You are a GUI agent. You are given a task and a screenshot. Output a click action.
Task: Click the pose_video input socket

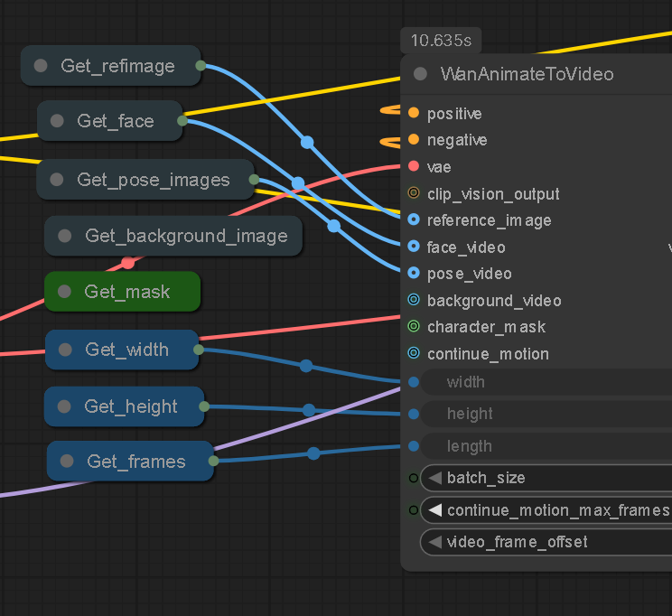click(414, 273)
